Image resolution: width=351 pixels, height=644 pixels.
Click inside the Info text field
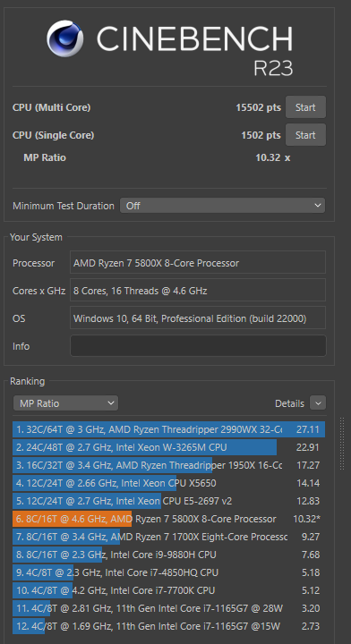click(x=198, y=346)
